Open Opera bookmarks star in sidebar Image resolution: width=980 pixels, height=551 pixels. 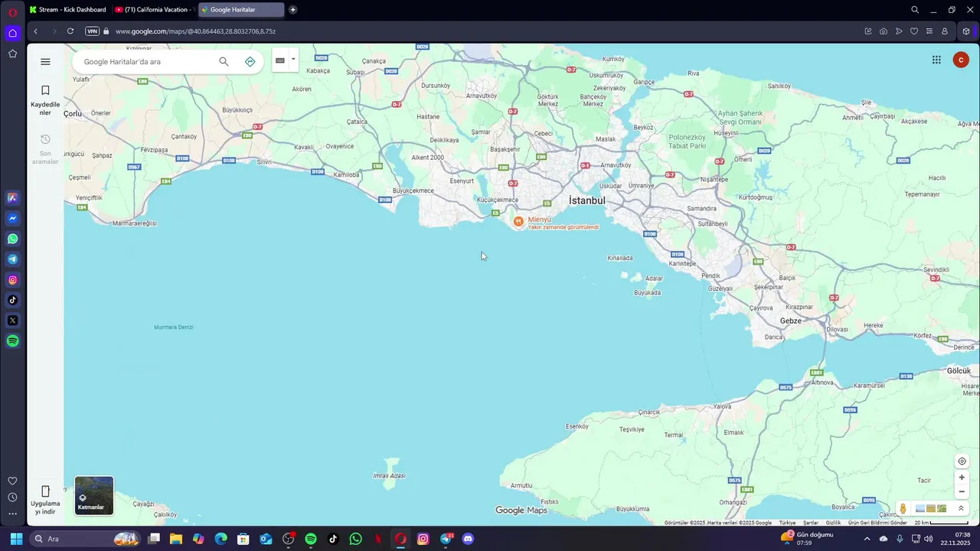coord(12,54)
